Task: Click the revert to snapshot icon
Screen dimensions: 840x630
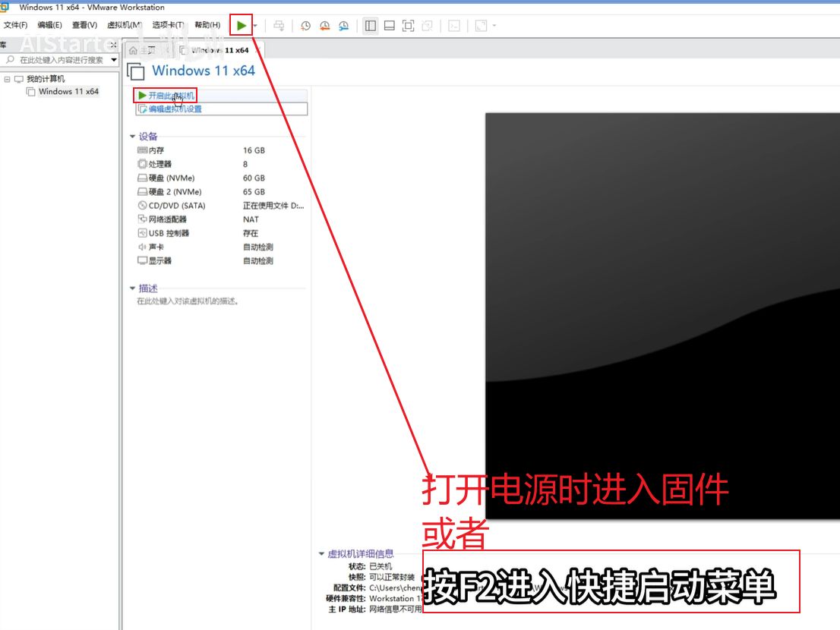Action: click(x=324, y=26)
